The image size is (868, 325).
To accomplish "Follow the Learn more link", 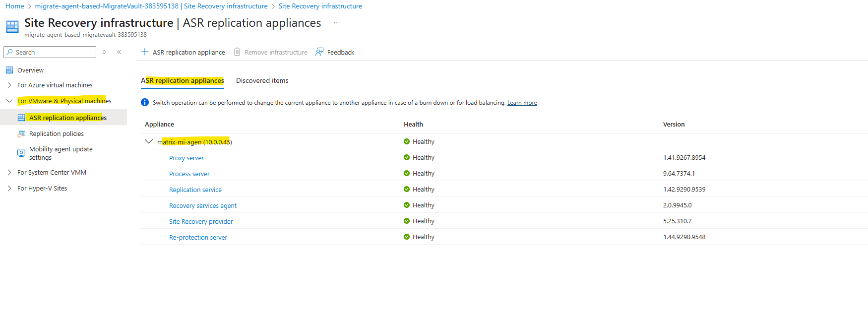I will tap(522, 103).
